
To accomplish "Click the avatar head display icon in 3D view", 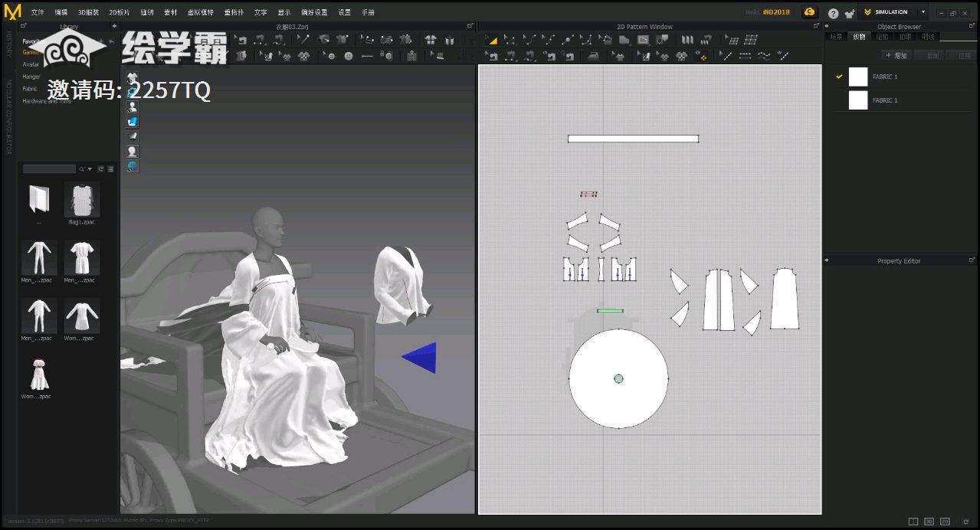I will (133, 152).
